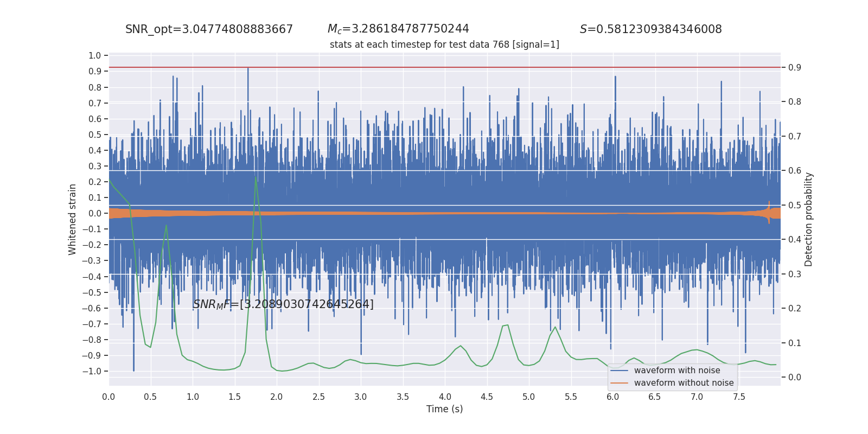The image size is (868, 434).
Task: Click the blue line swatch in legend
Action: [x=620, y=371]
